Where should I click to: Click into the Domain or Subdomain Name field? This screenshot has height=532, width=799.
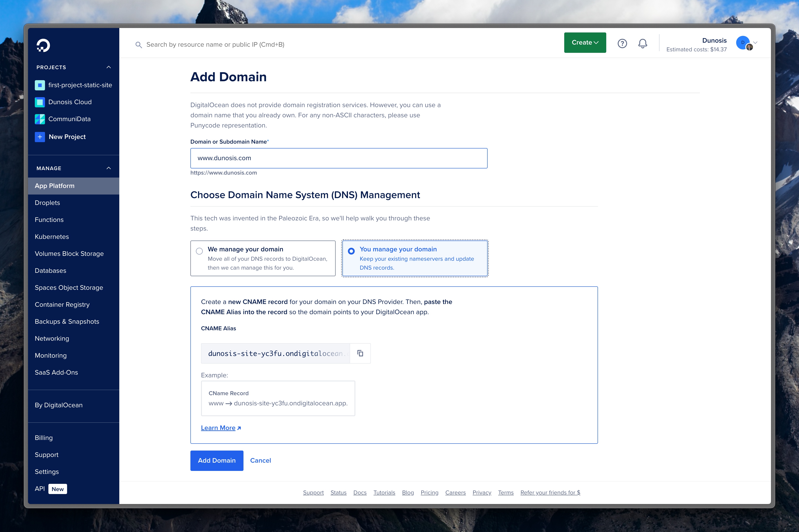click(x=338, y=158)
